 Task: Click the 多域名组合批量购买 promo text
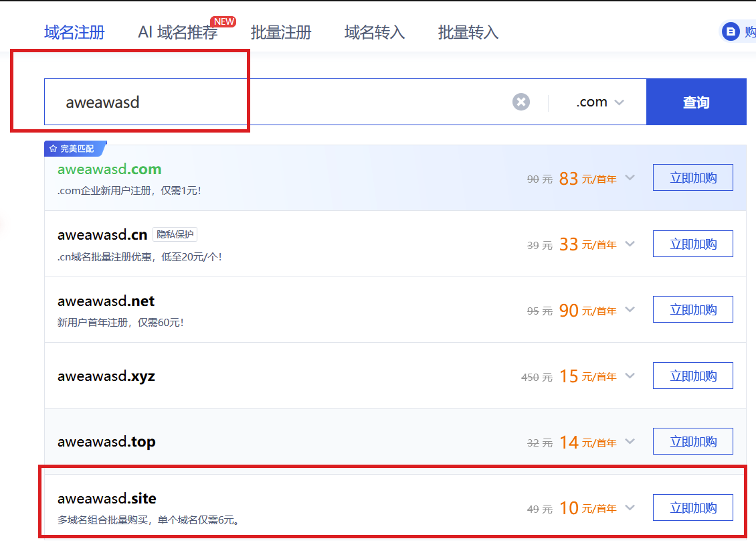(149, 520)
